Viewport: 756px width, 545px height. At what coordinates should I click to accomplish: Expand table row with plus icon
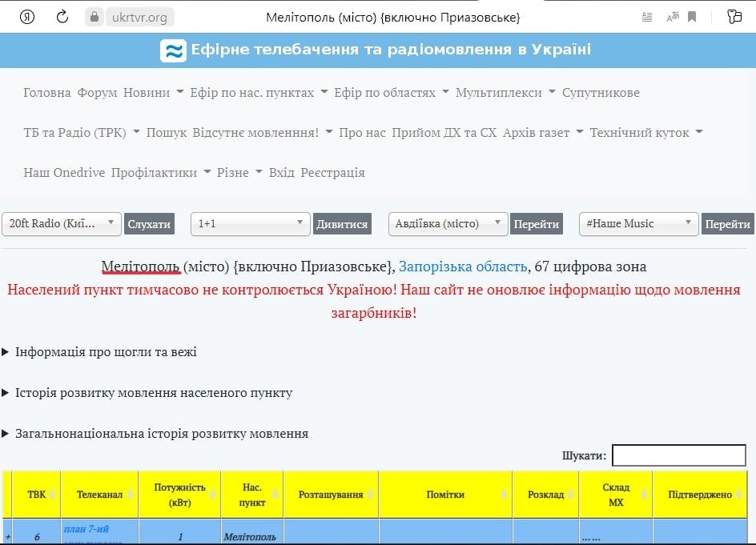[8, 536]
